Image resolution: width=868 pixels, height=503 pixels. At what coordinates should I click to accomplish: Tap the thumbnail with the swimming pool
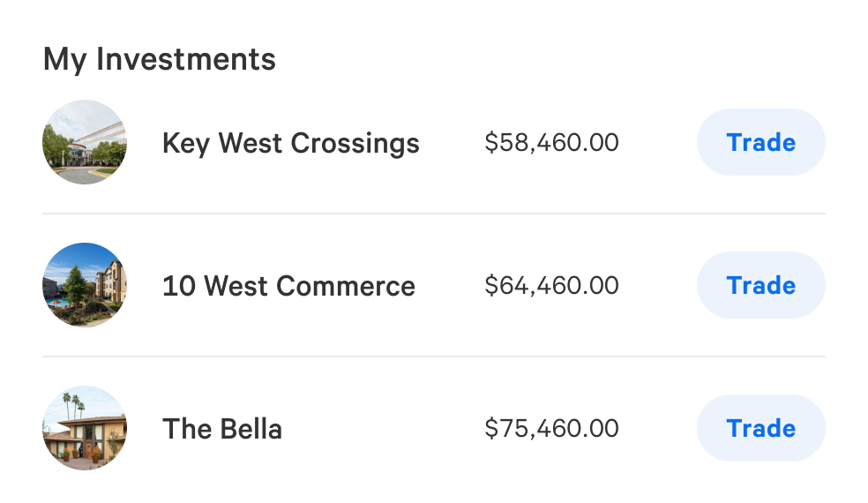tap(85, 285)
